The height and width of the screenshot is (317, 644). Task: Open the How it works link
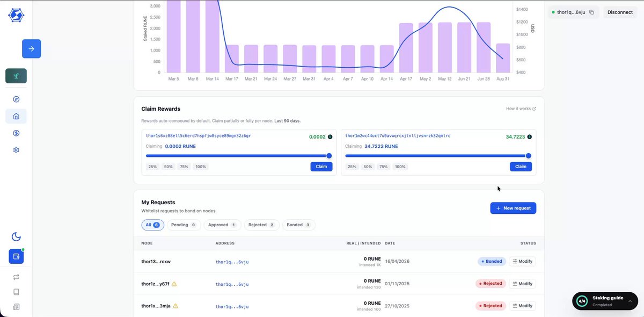coord(521,109)
